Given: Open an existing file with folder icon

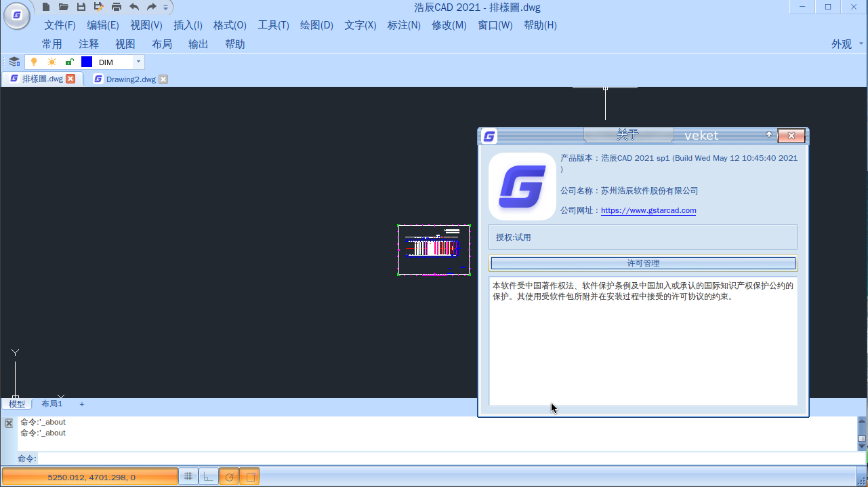Looking at the screenshot, I should (x=64, y=7).
